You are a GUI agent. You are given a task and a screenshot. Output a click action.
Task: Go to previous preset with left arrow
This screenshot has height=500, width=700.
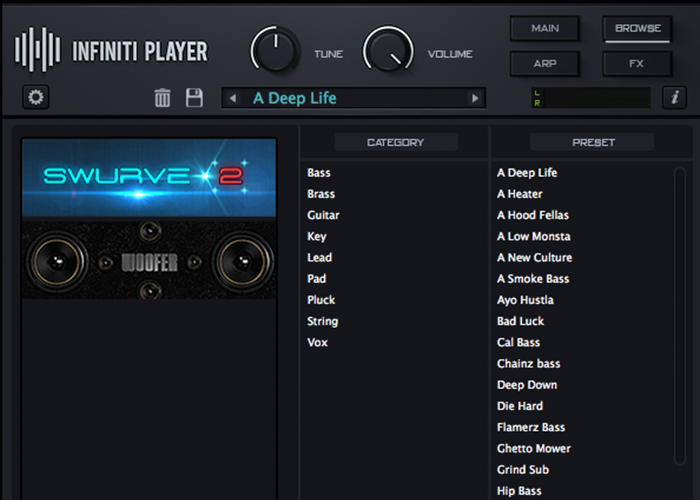point(233,98)
